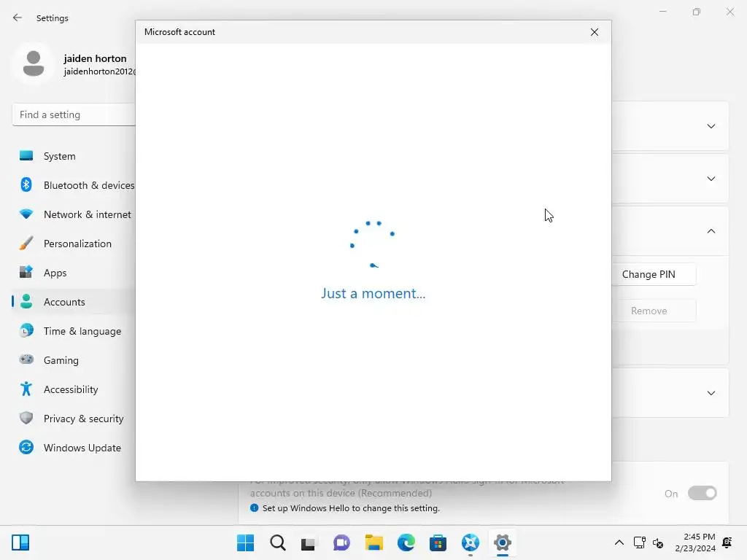Image resolution: width=747 pixels, height=560 pixels.
Task: Open the Widgets panel from taskbar
Action: point(20,542)
